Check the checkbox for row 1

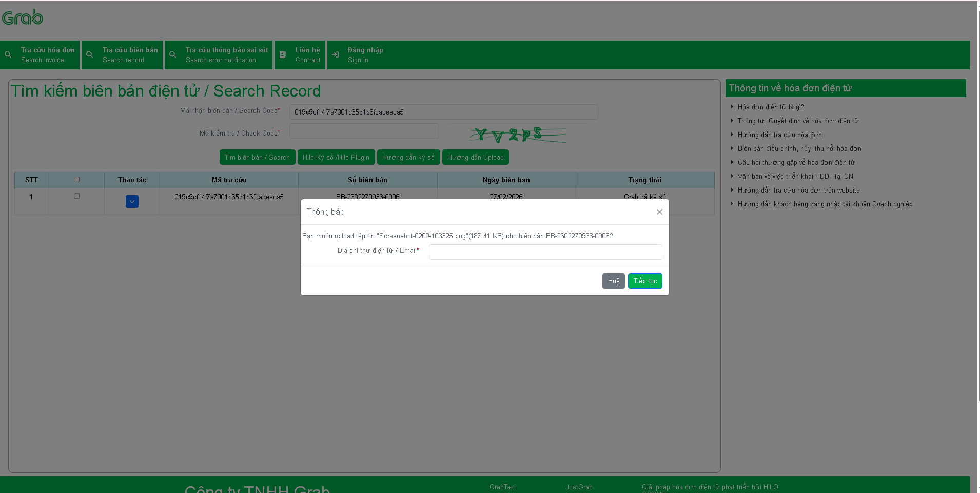76,196
